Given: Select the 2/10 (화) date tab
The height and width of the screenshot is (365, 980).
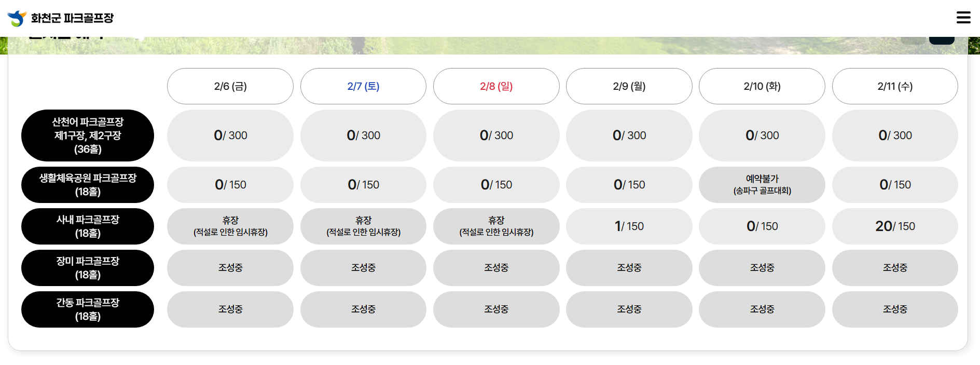Looking at the screenshot, I should tap(762, 86).
